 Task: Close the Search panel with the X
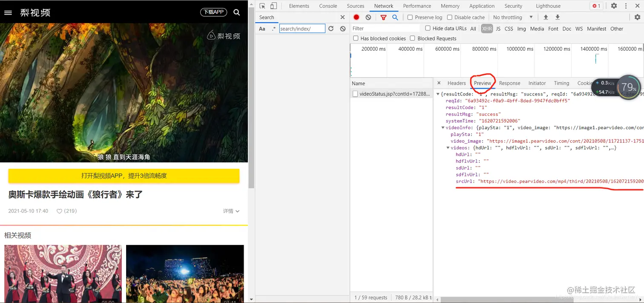(342, 17)
